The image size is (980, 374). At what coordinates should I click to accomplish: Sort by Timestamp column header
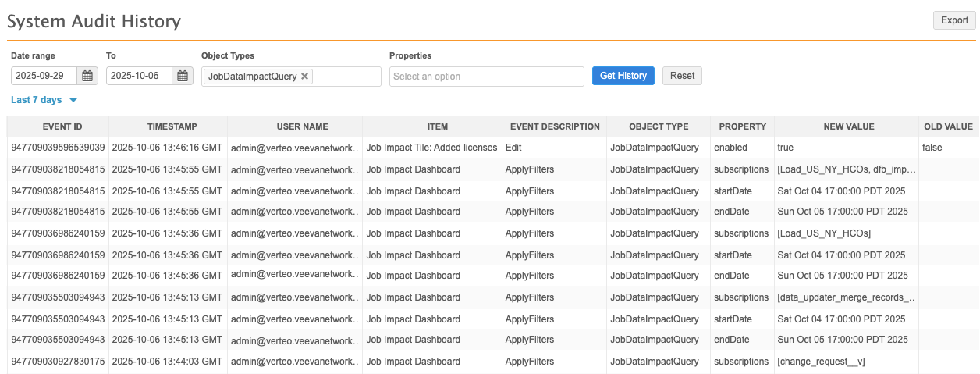click(168, 126)
